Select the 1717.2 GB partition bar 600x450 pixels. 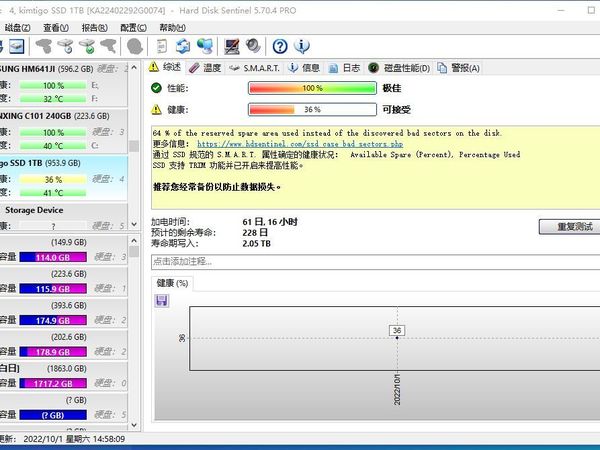click(x=53, y=383)
